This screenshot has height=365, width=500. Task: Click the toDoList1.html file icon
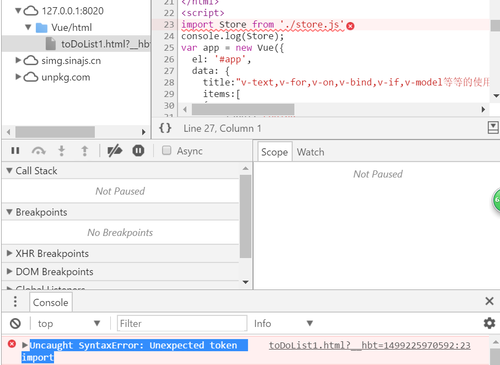point(51,44)
